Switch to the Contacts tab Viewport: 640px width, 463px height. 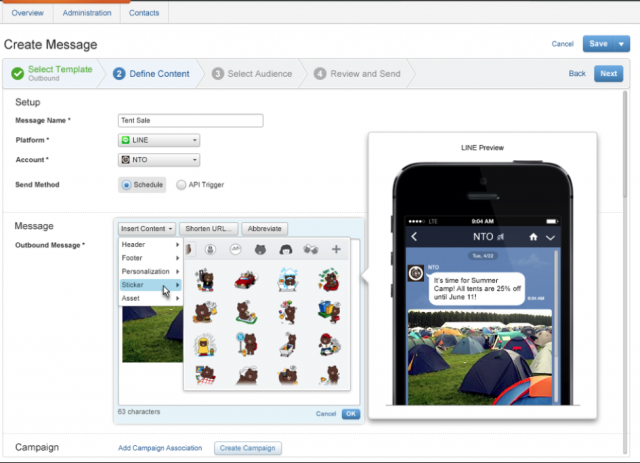point(144,13)
